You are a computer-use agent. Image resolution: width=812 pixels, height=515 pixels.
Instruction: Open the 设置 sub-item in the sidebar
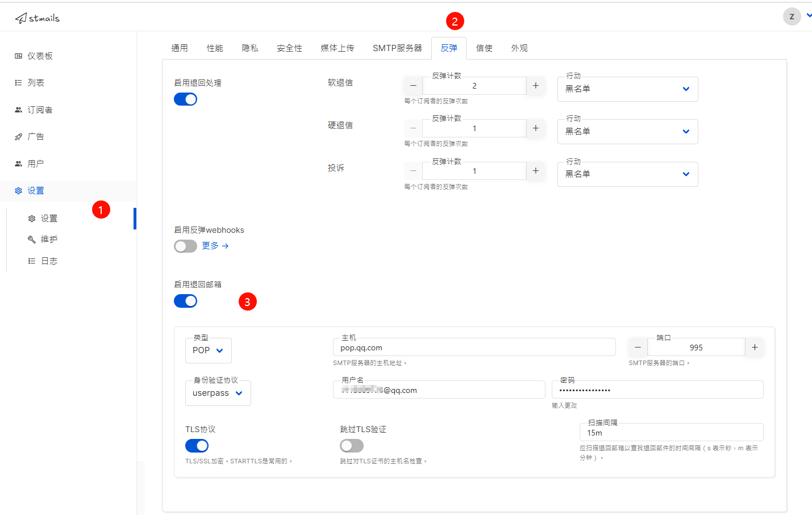click(49, 217)
